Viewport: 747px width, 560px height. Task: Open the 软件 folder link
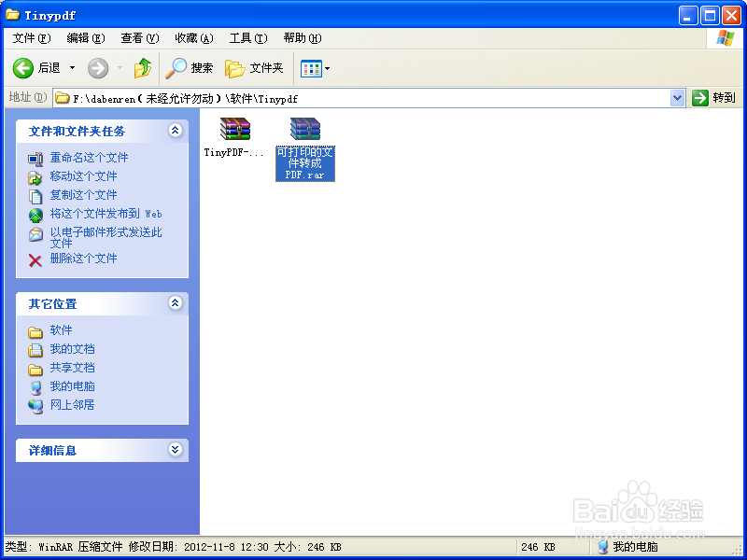coord(61,330)
